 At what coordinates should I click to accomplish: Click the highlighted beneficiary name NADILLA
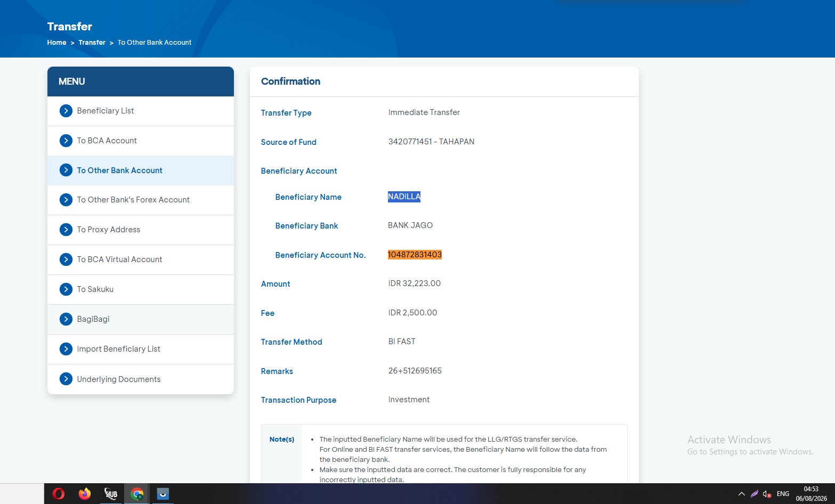[x=404, y=197]
